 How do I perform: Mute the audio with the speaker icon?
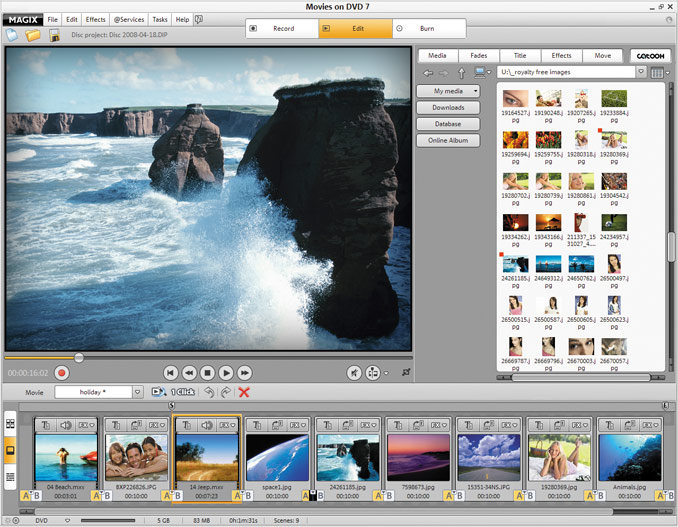[x=354, y=372]
